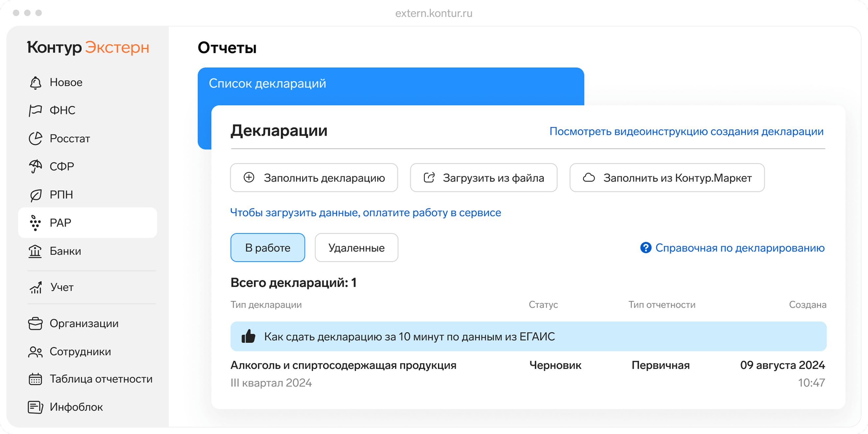Click the Заполнить декларацию button

[314, 178]
